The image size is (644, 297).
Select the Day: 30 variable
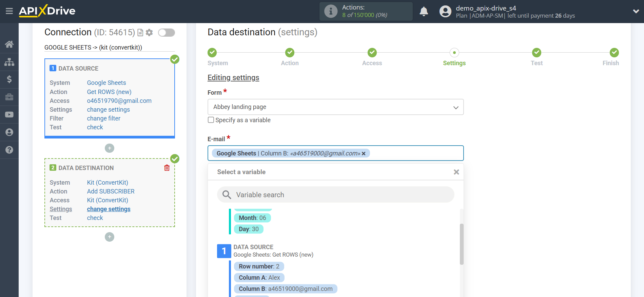pos(249,229)
